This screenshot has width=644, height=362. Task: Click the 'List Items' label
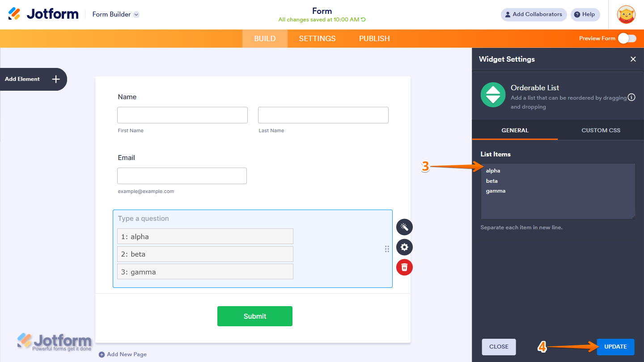(496, 154)
